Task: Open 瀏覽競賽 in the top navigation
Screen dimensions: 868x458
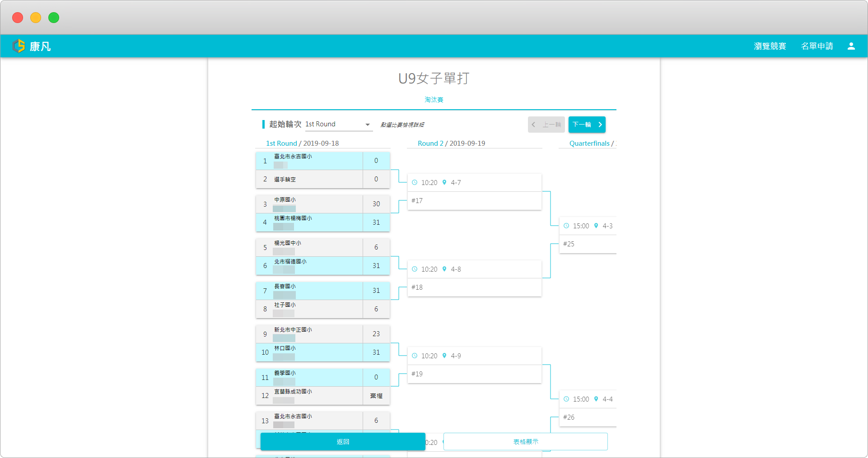Action: coord(770,46)
